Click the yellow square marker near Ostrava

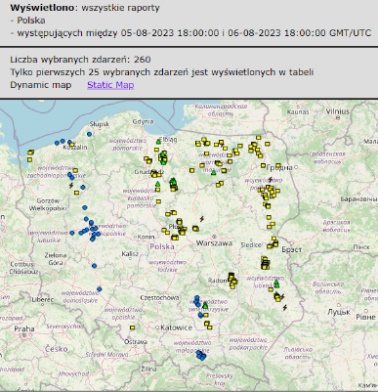[132, 328]
